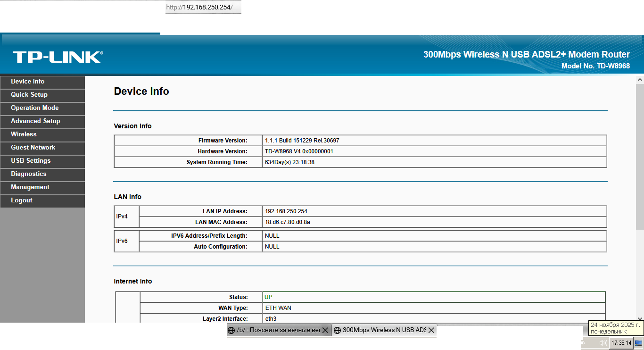Click the Internet Info section heading
This screenshot has height=350, width=644.
[133, 281]
